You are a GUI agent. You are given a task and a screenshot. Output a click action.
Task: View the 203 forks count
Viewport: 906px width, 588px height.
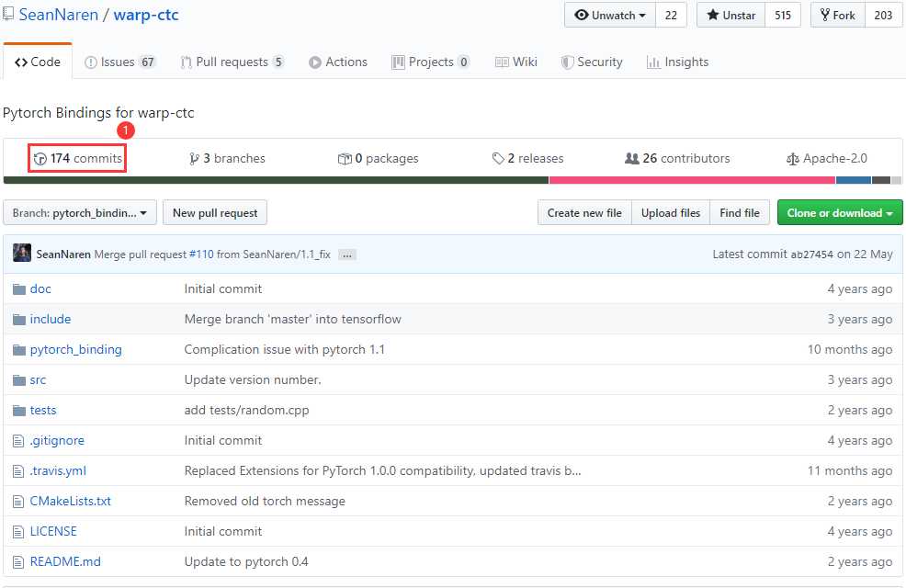(883, 15)
